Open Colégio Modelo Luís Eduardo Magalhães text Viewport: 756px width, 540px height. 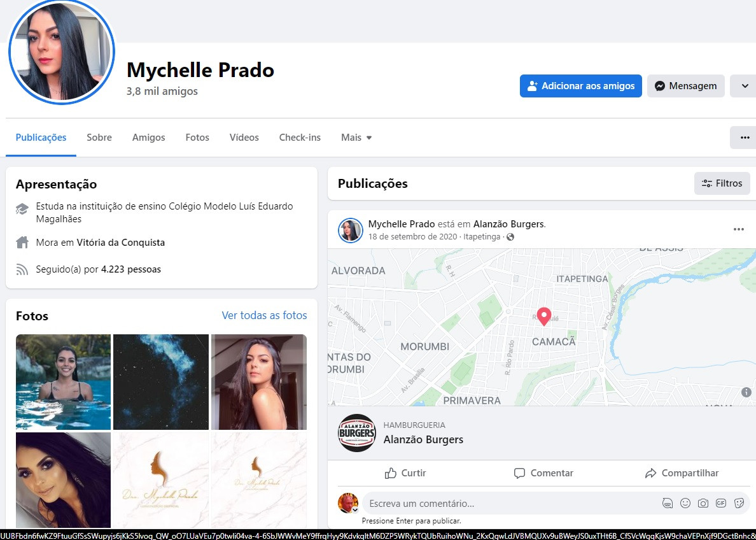click(164, 212)
